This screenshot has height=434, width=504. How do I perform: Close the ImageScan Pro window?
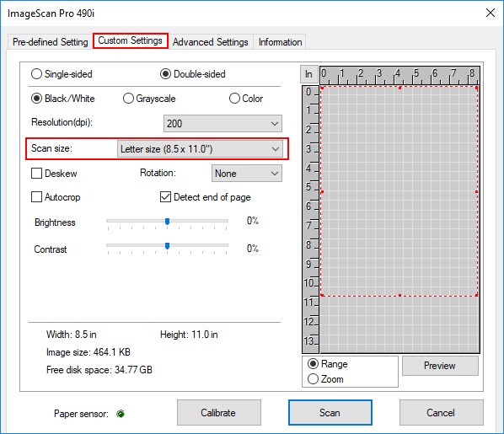[491, 13]
